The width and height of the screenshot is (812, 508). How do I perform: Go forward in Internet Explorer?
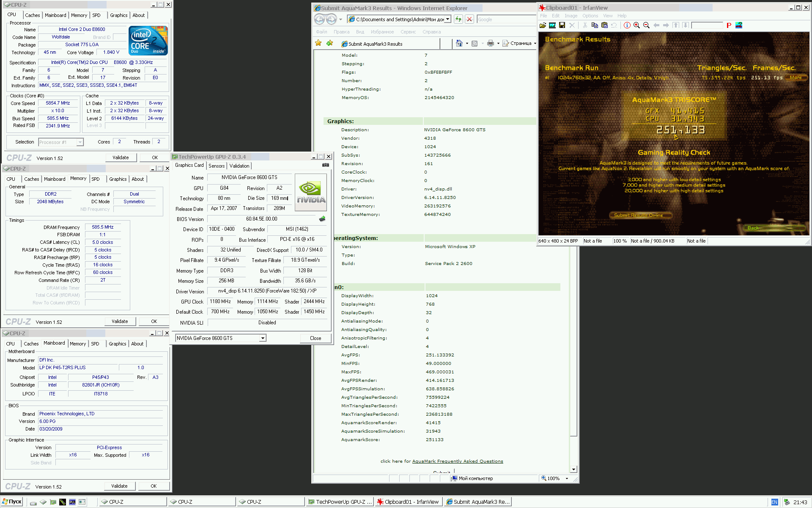tap(331, 19)
